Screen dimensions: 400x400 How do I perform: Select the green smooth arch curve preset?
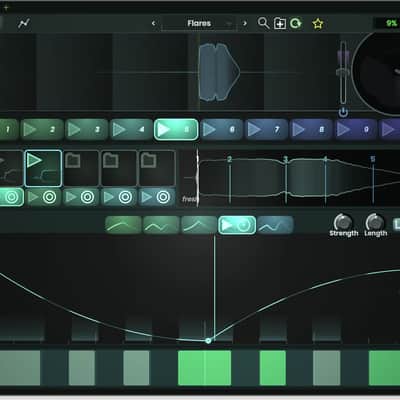pos(123,225)
